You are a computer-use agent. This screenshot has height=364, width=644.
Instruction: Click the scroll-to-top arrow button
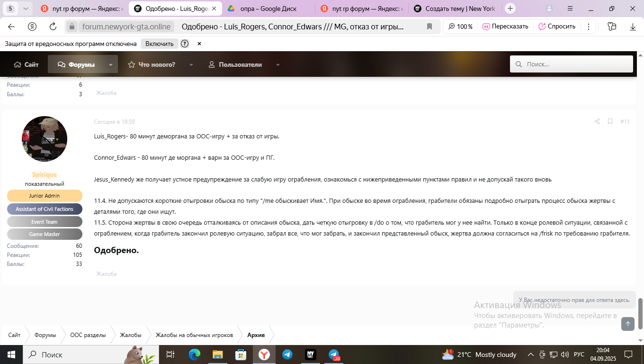coord(628,324)
